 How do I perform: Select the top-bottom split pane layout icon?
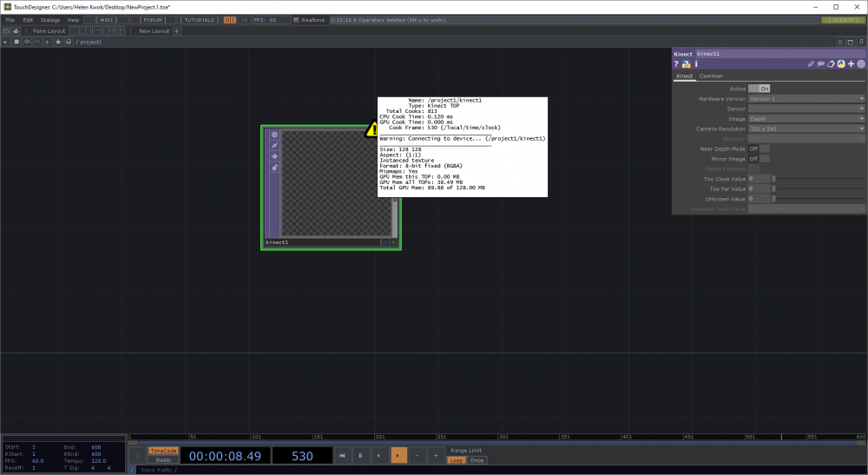pyautogui.click(x=97, y=31)
